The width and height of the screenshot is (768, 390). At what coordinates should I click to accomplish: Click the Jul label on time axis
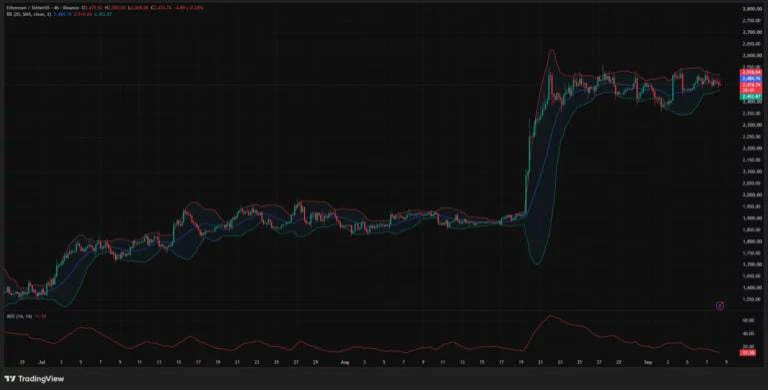pyautogui.click(x=42, y=363)
